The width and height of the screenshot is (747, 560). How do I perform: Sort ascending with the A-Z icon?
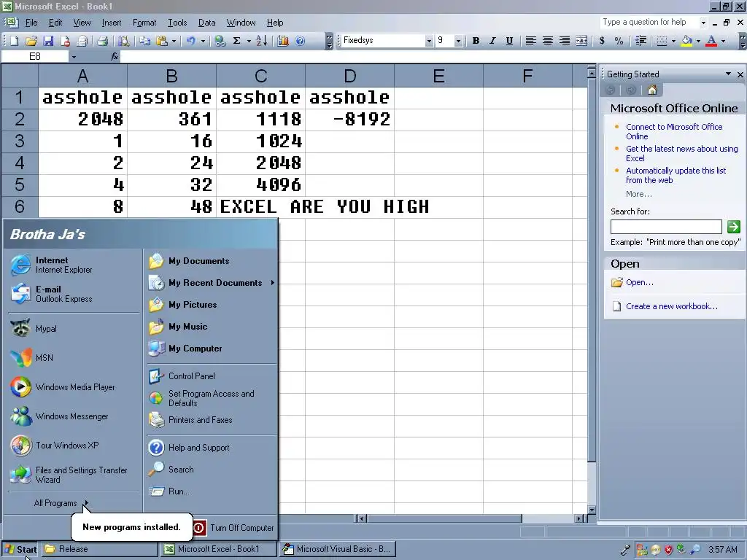point(262,41)
